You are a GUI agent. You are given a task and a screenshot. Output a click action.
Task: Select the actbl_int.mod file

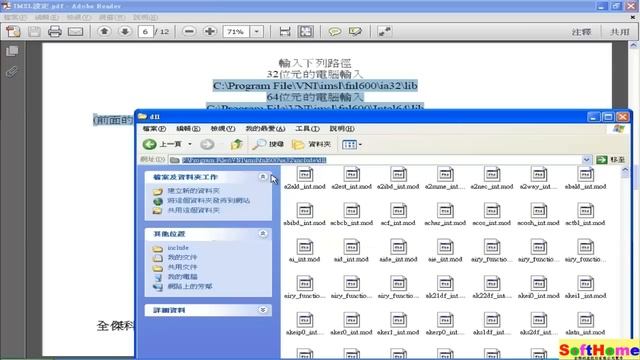click(x=585, y=215)
